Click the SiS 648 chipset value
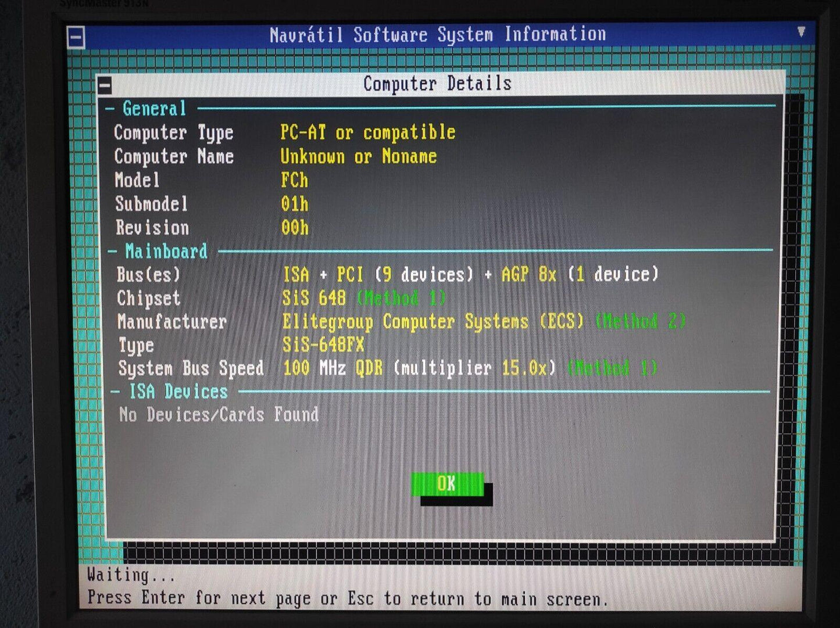The height and width of the screenshot is (628, 840). 314,298
